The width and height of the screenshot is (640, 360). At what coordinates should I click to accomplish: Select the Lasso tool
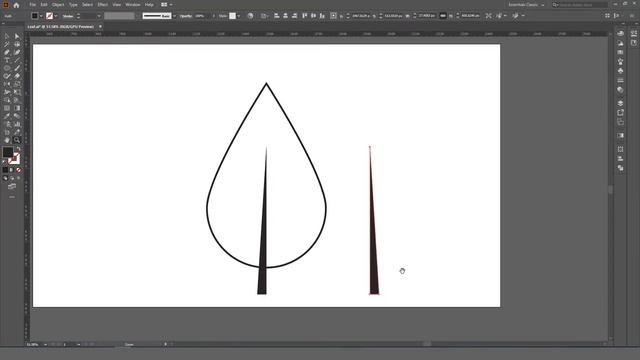[17, 44]
